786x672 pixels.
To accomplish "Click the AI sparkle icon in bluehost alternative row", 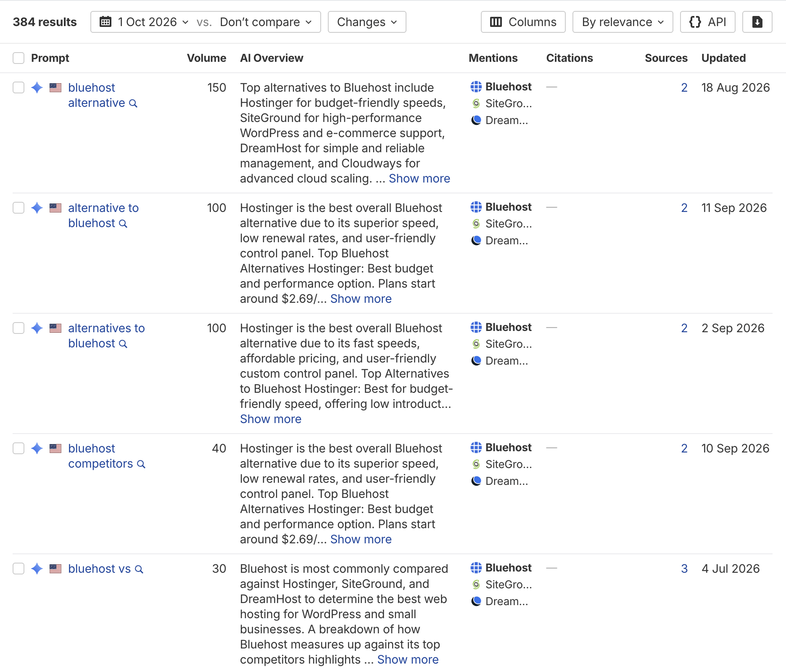I will click(x=37, y=87).
